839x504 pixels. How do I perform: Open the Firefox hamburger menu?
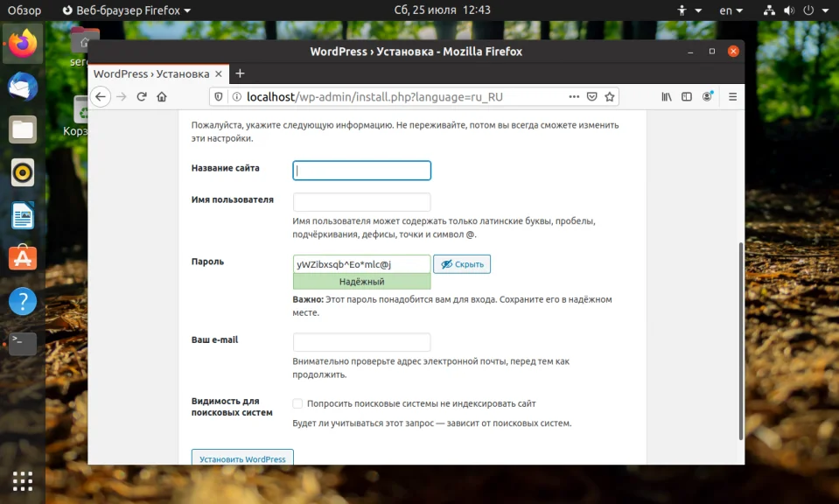[x=732, y=97]
